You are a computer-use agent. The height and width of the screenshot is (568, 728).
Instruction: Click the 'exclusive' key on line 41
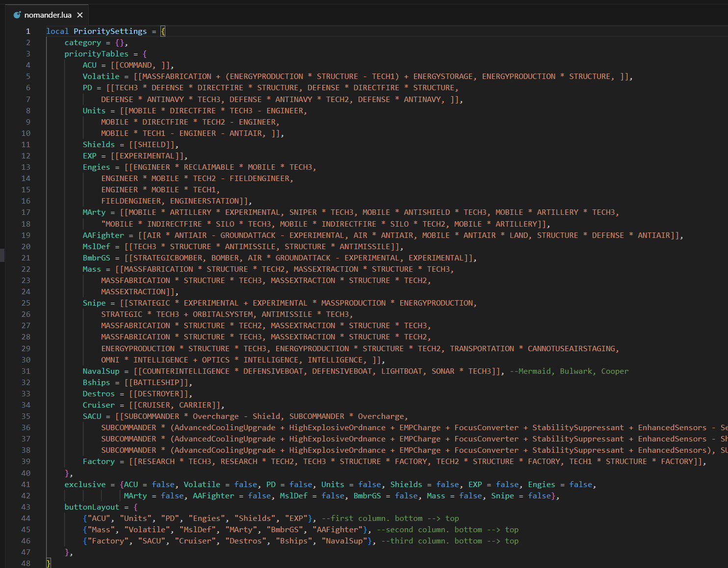(x=85, y=484)
